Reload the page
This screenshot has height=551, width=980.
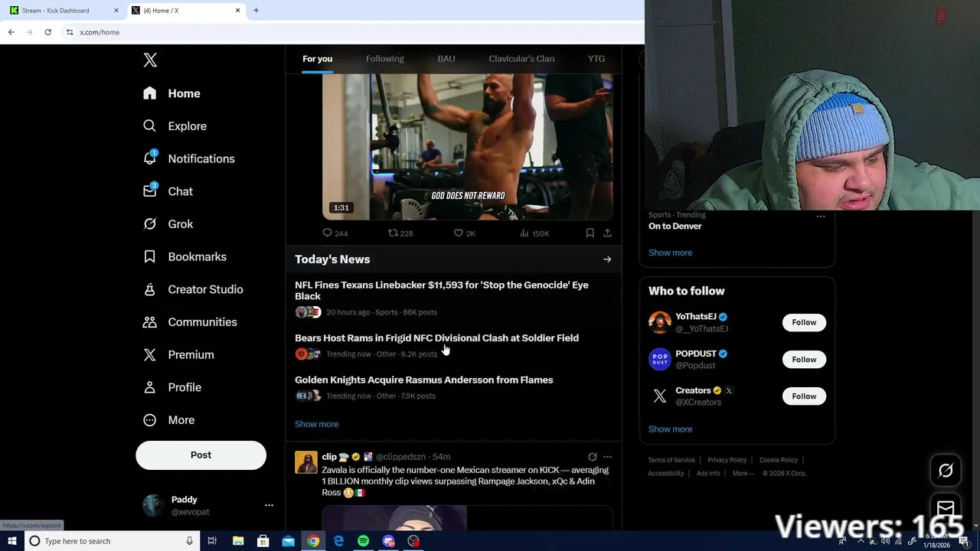[x=47, y=32]
